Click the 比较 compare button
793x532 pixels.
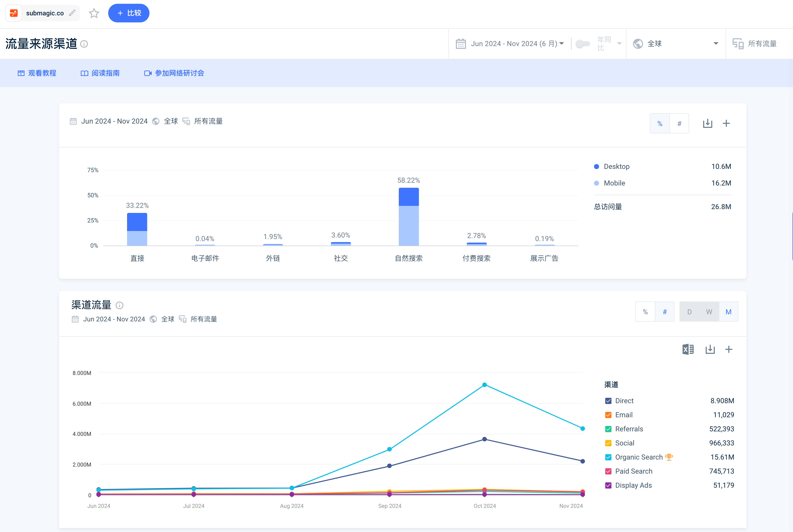[129, 13]
